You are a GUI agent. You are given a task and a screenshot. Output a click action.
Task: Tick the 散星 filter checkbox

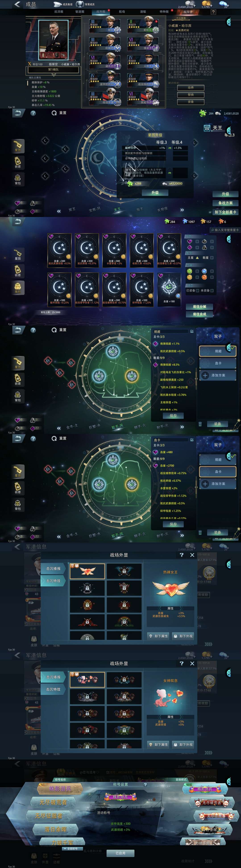coord(212,258)
